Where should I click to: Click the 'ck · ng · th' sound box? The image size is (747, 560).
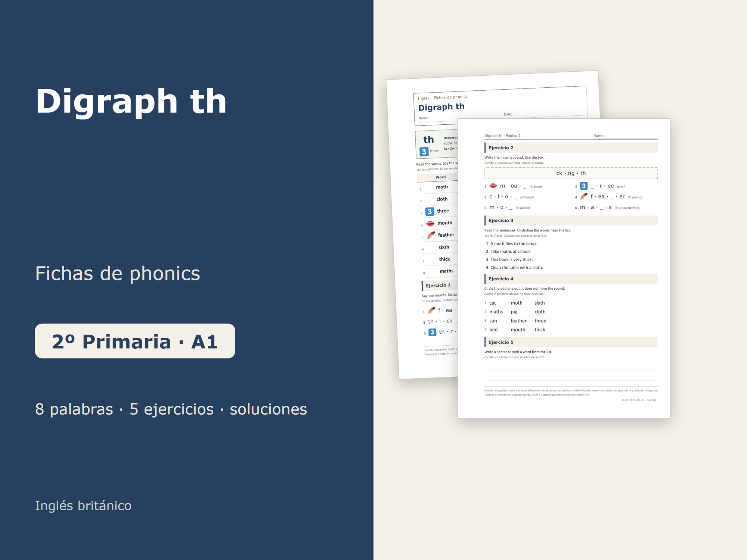coord(571,173)
